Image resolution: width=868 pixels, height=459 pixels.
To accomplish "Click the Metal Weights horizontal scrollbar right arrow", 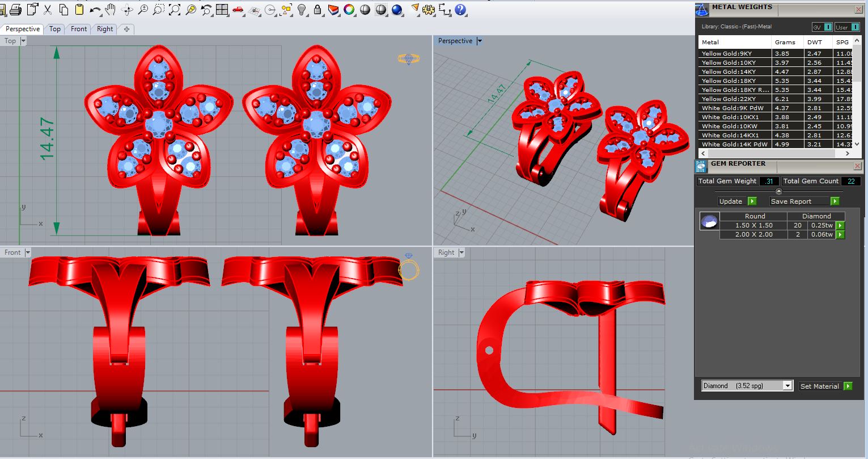I will (848, 153).
